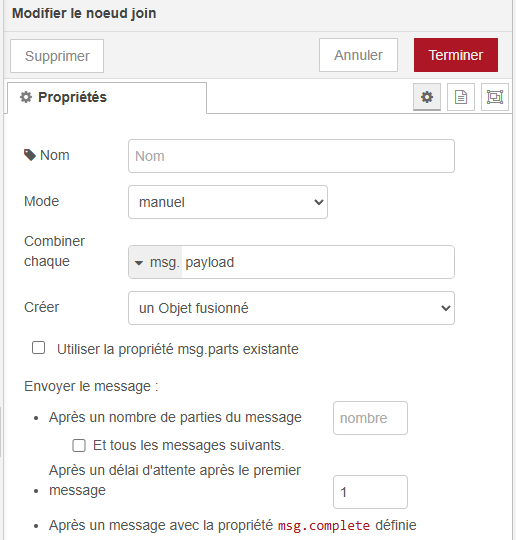Click the gear icon in Propriétés tab
516x540 pixels.
point(26,97)
